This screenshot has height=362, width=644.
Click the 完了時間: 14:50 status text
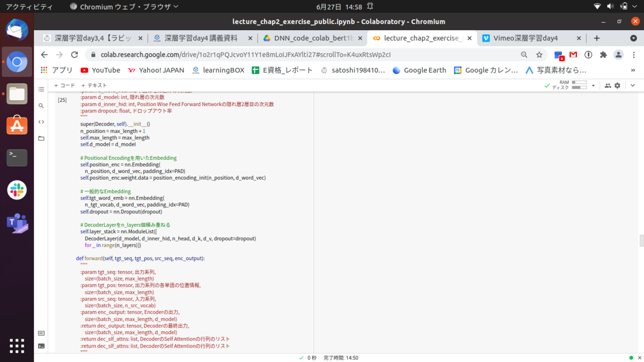pyautogui.click(x=341, y=358)
